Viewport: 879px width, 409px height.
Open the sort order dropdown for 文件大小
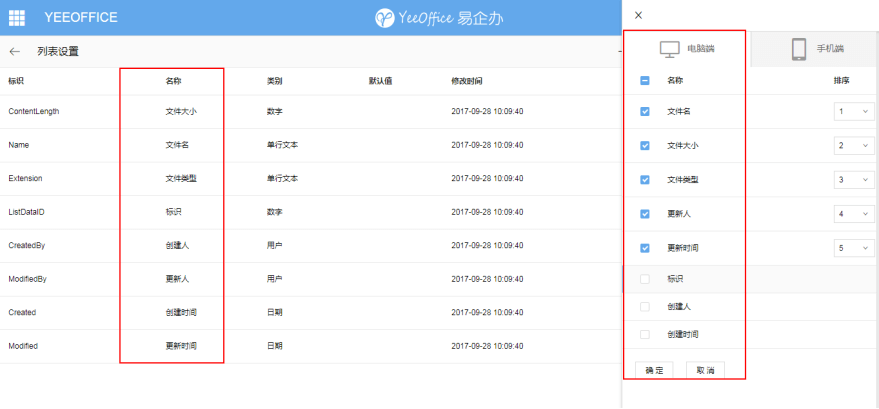tap(854, 146)
